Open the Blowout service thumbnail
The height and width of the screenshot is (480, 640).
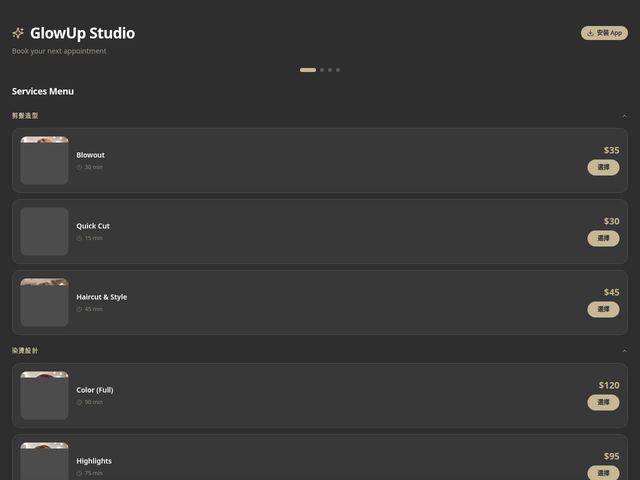pyautogui.click(x=44, y=160)
